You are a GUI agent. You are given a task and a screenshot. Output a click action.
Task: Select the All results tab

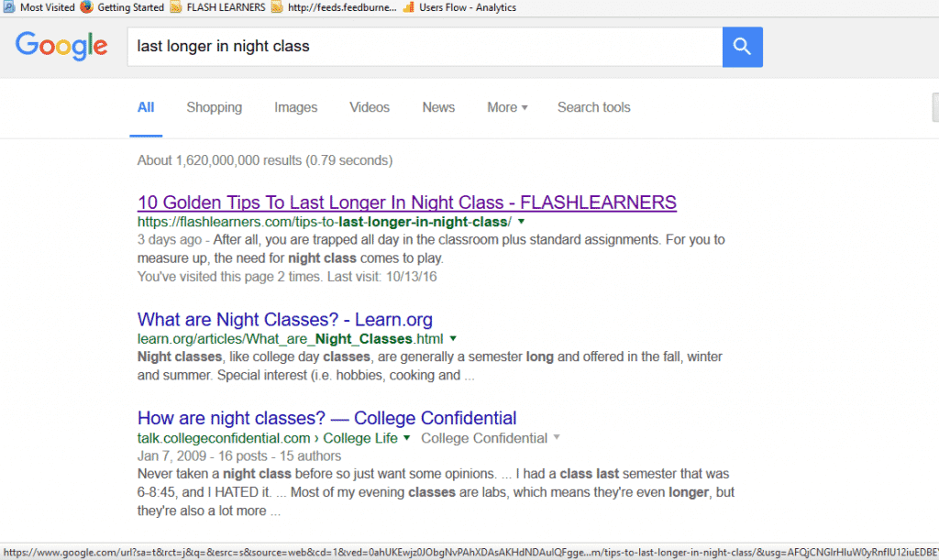(146, 108)
